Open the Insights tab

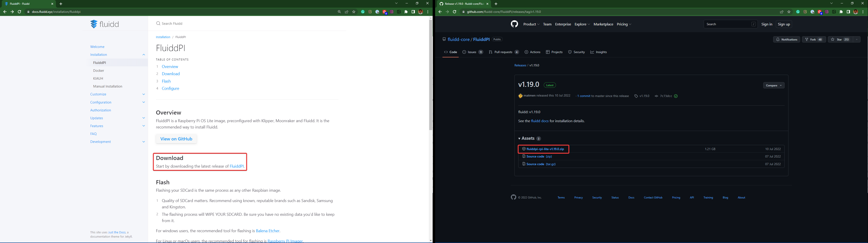(x=598, y=52)
